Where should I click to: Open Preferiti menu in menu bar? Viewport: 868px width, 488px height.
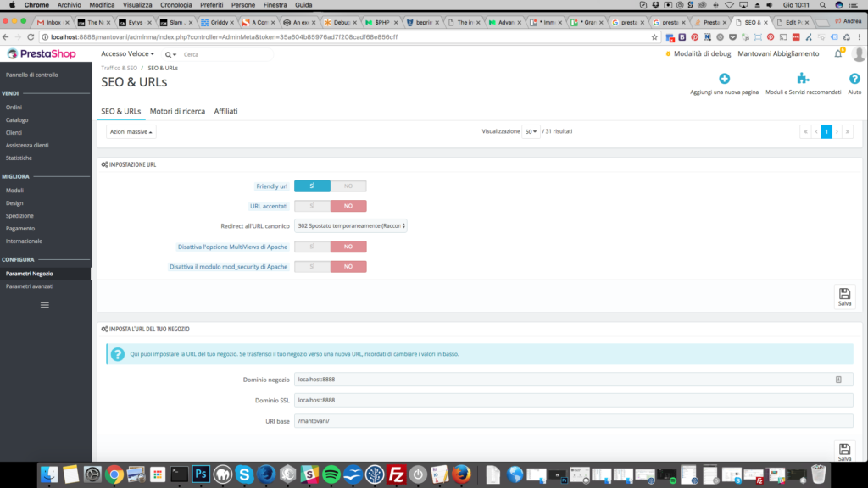tap(211, 5)
